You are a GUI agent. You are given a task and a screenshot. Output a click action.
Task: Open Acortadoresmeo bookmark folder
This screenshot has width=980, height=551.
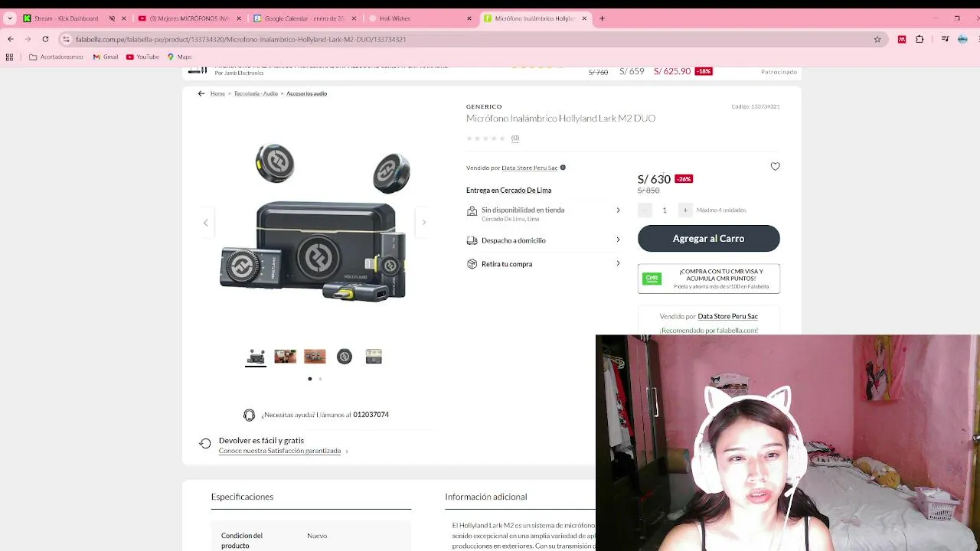[x=56, y=57]
